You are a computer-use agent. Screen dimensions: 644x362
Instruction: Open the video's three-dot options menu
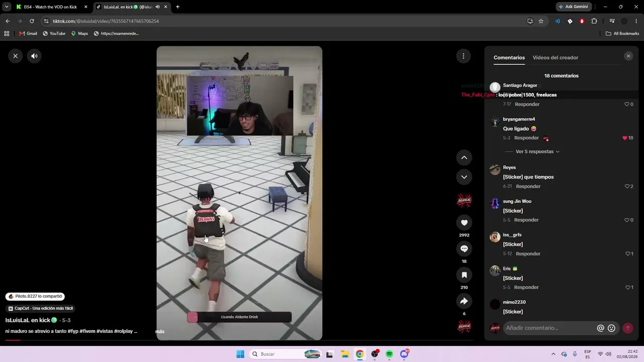click(463, 56)
